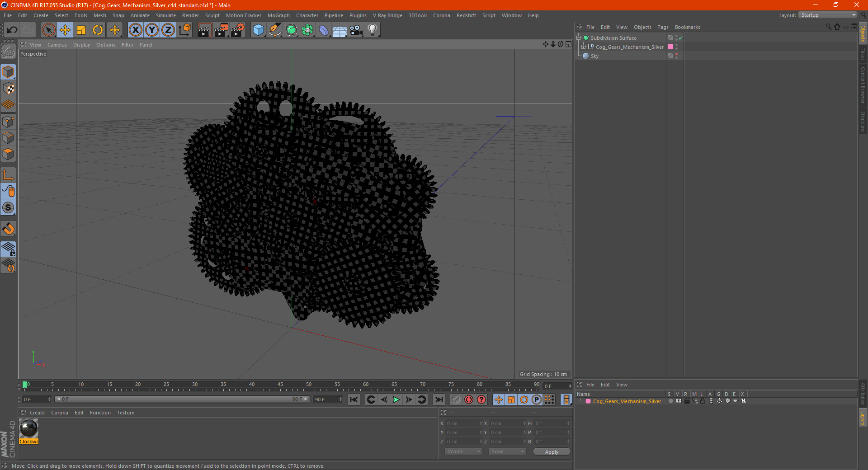Screen dimensions: 868x470
Task: Switch to Points mode
Action: click(8, 122)
